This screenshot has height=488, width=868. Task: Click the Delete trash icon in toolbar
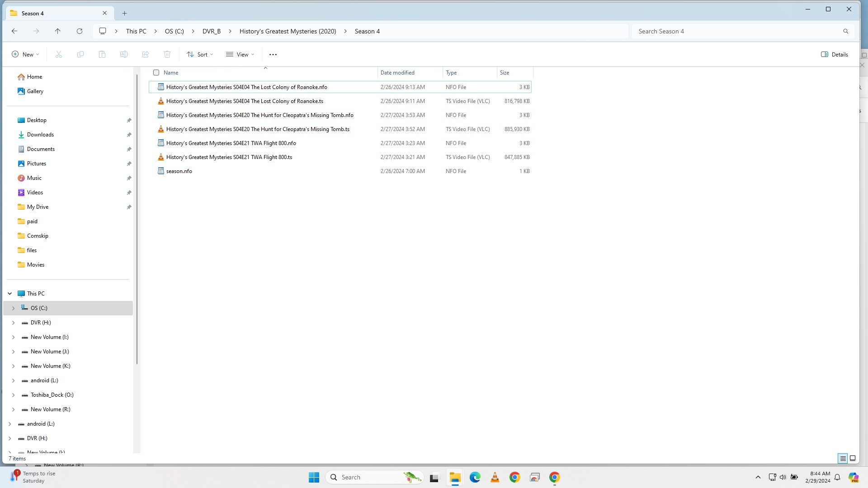[x=167, y=54]
